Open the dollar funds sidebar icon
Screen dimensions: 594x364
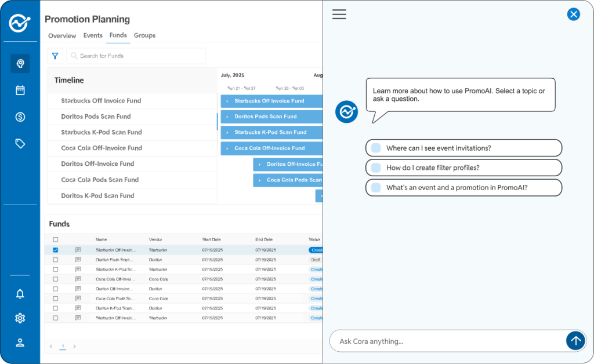[20, 117]
